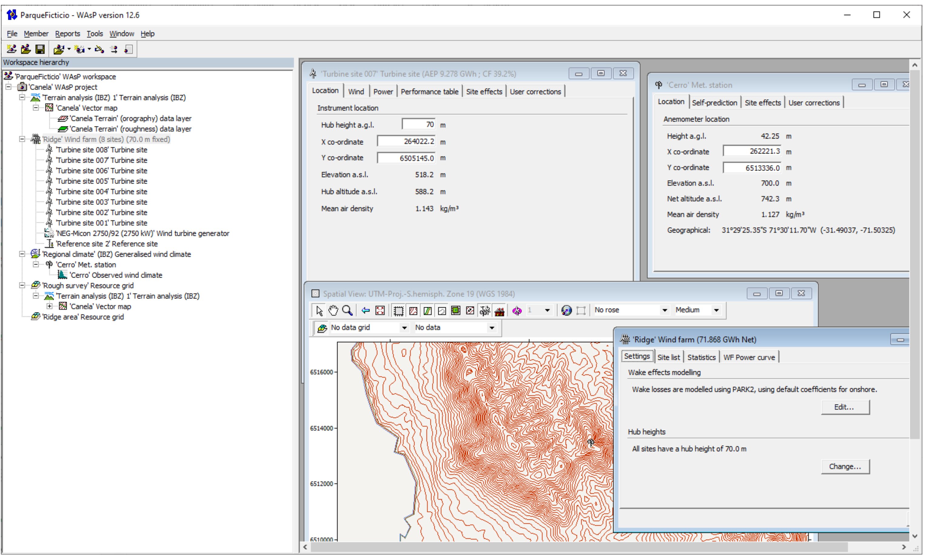This screenshot has height=560, width=926.
Task: Toggle the green resource grid display icon
Action: coord(456,310)
